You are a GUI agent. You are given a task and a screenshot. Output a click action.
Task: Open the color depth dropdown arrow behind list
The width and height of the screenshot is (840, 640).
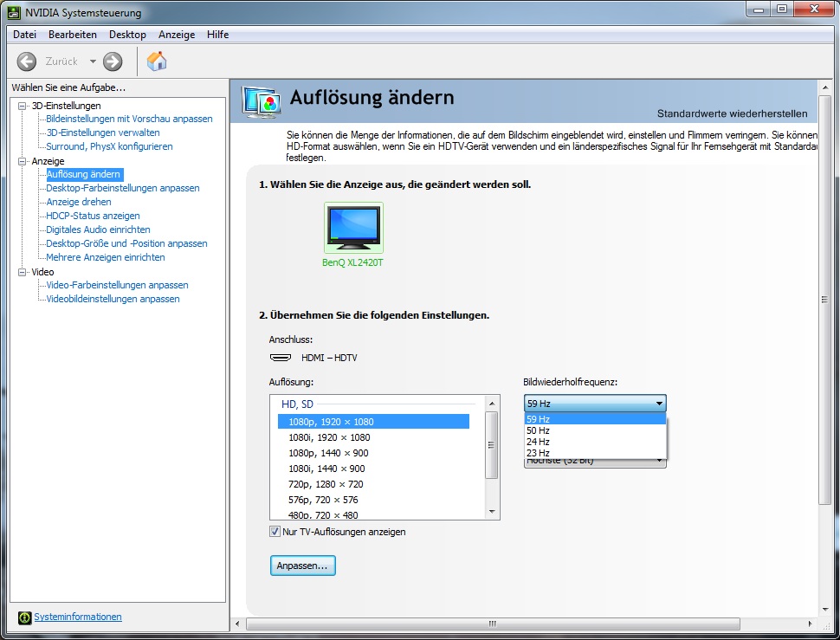[x=660, y=461]
